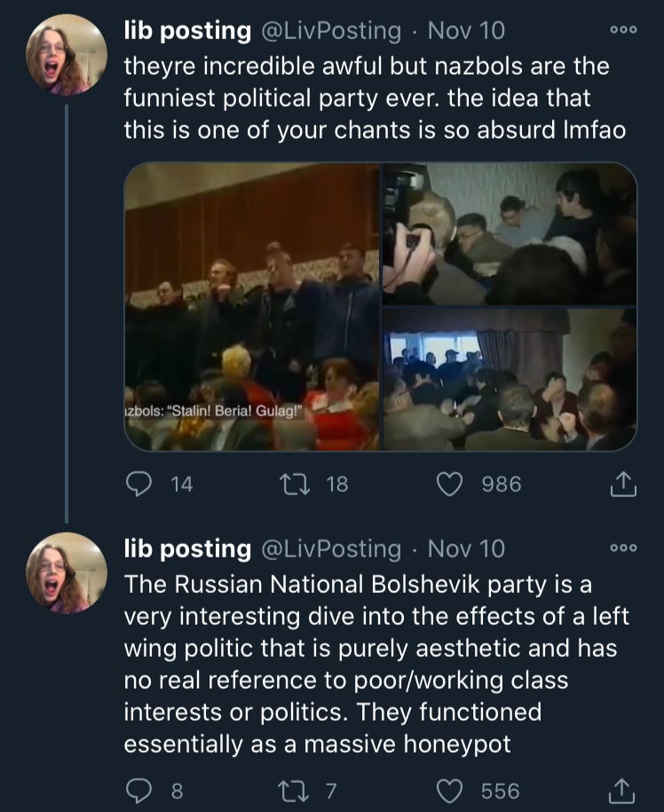This screenshot has width=664, height=812.
Task: Open the more options menu on second tweet
Action: point(623,548)
